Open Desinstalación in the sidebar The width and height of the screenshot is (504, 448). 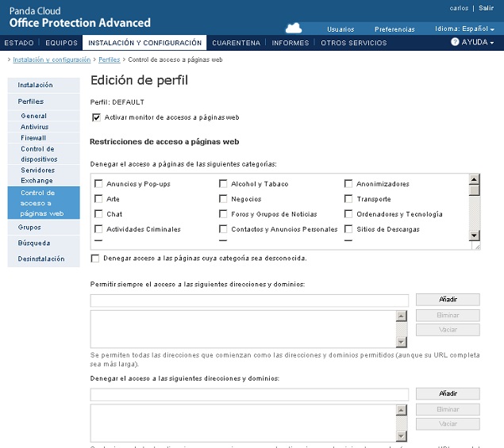(x=44, y=258)
